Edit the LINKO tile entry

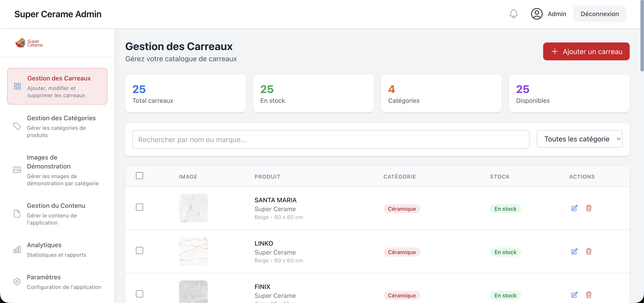[574, 252]
